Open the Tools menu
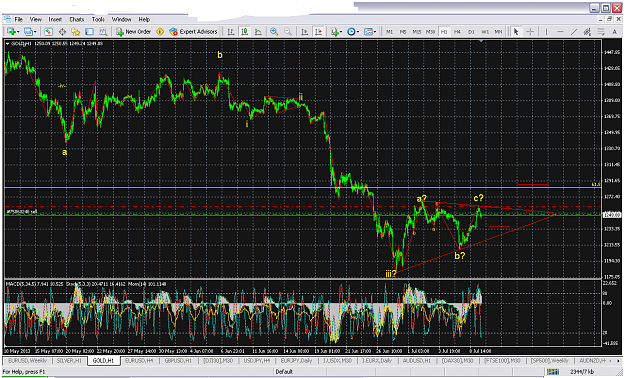The height and width of the screenshot is (378, 625). click(x=98, y=19)
